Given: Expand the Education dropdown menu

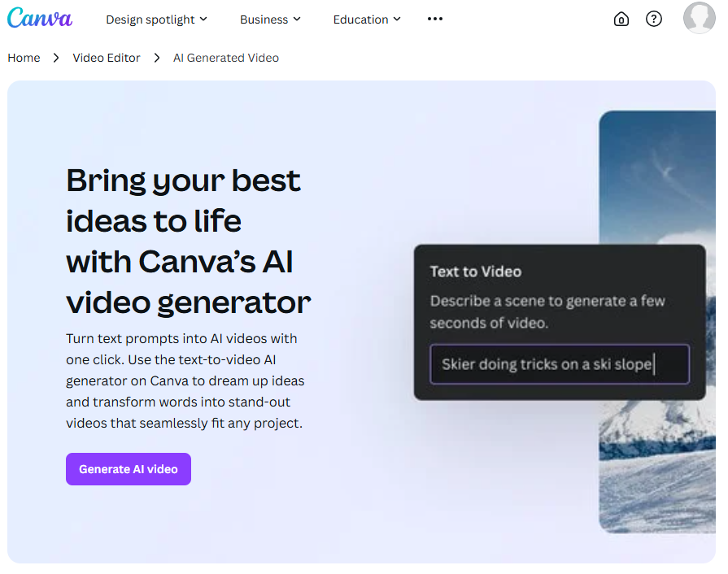Looking at the screenshot, I should tap(367, 20).
